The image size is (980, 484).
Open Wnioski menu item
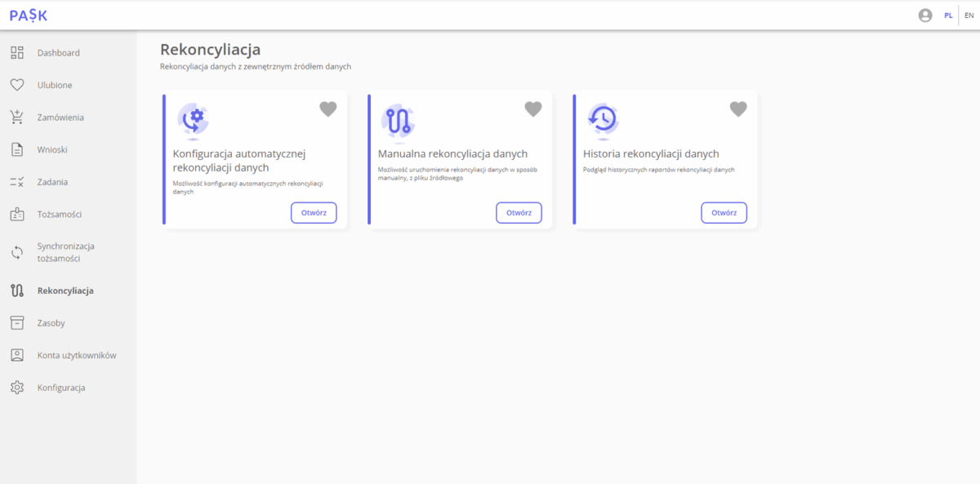tap(52, 150)
